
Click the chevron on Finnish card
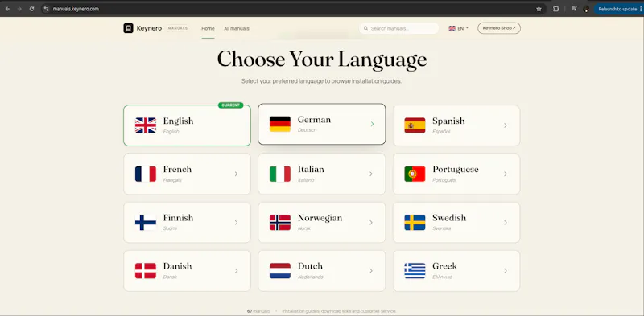(x=236, y=223)
